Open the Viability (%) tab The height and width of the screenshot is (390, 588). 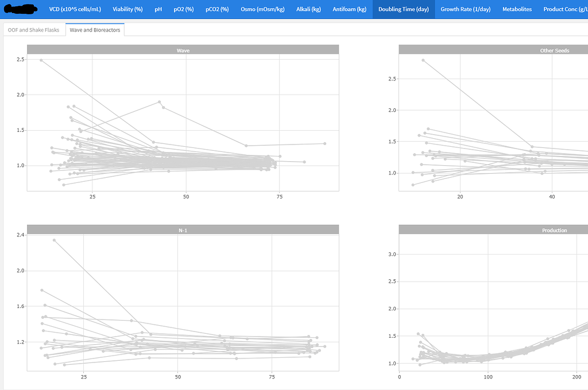(127, 9)
